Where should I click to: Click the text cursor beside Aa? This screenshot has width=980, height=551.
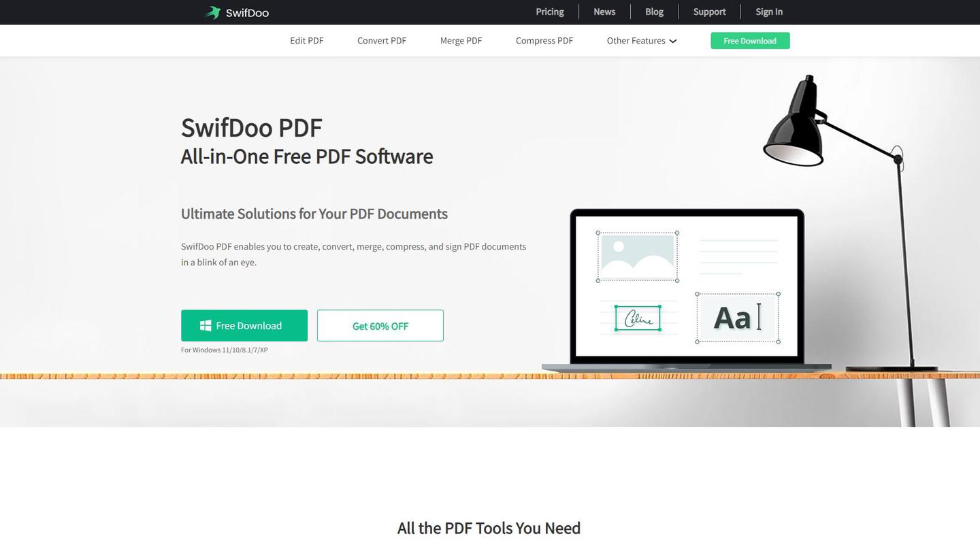pos(758,316)
